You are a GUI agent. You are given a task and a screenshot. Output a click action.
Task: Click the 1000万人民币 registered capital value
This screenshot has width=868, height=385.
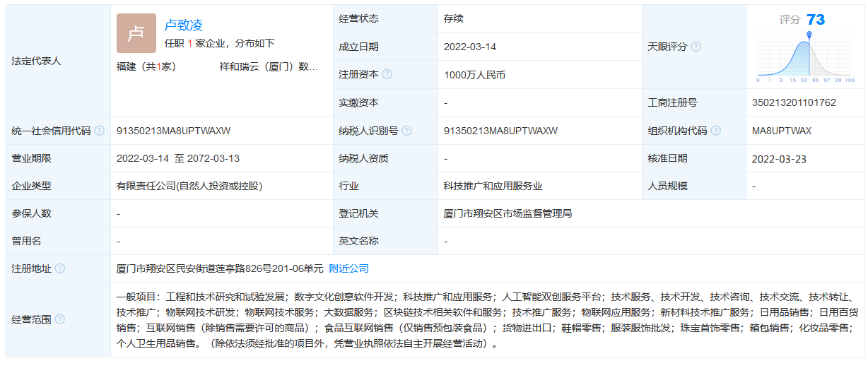474,74
